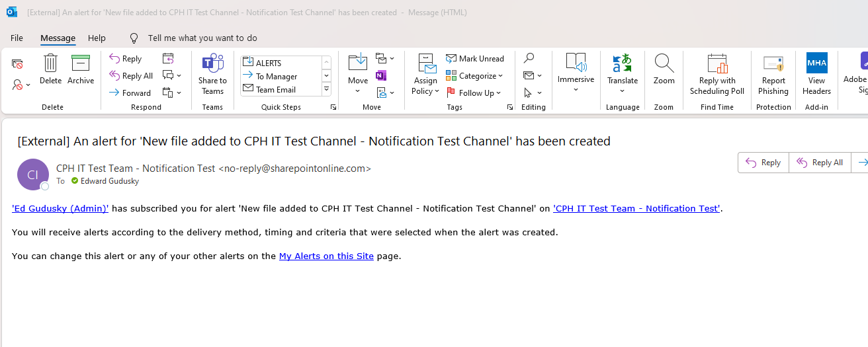Report this message as Phishing
868x347 pixels.
pos(773,75)
